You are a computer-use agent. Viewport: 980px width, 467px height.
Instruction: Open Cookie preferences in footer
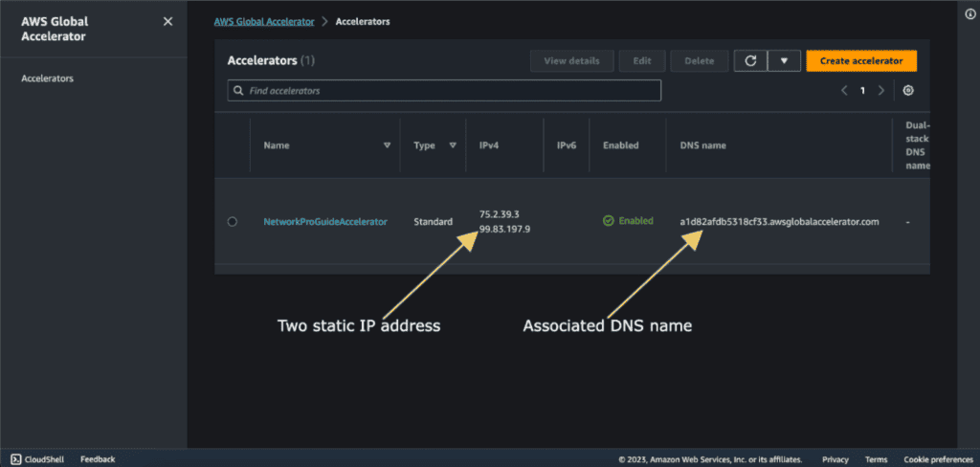coord(938,459)
